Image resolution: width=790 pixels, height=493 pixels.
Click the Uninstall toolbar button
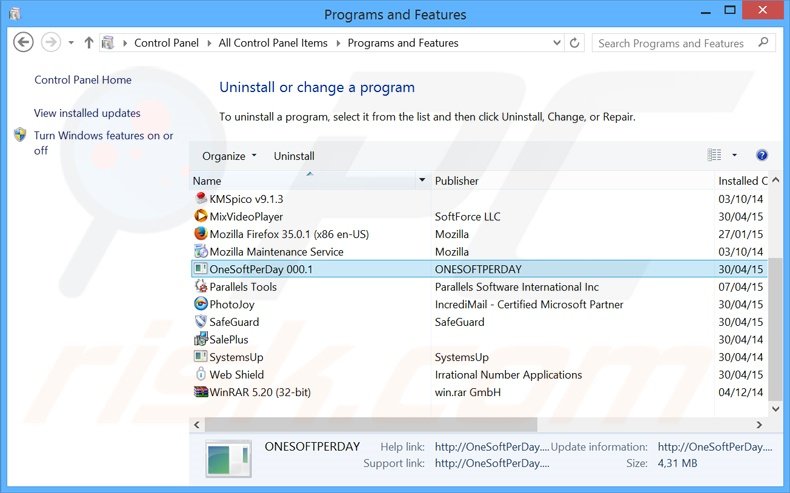coord(294,156)
